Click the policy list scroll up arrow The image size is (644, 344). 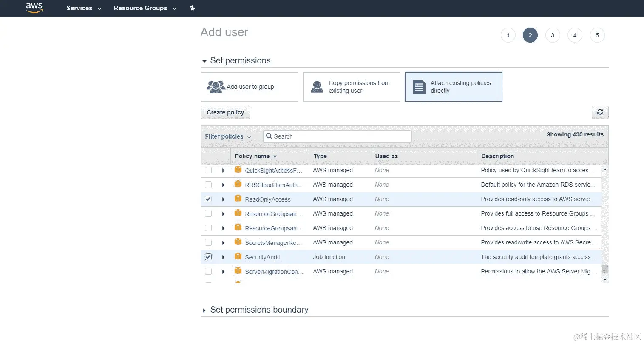605,169
